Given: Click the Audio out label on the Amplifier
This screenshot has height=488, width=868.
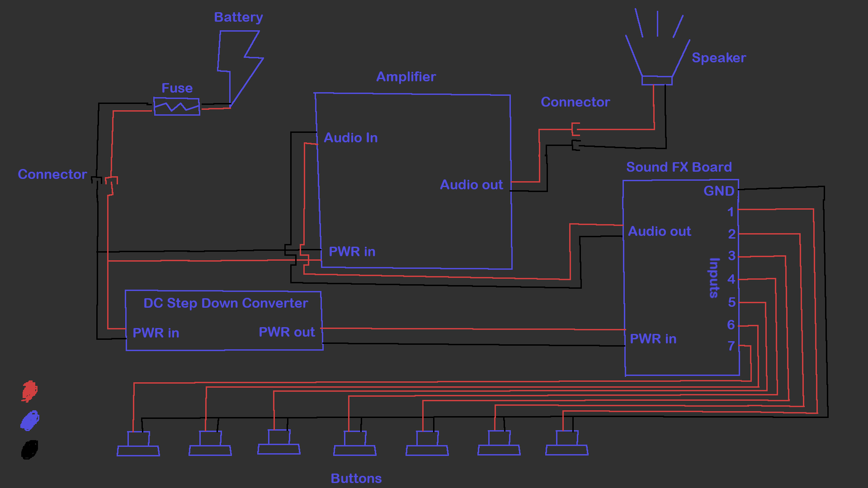Looking at the screenshot, I should [472, 185].
